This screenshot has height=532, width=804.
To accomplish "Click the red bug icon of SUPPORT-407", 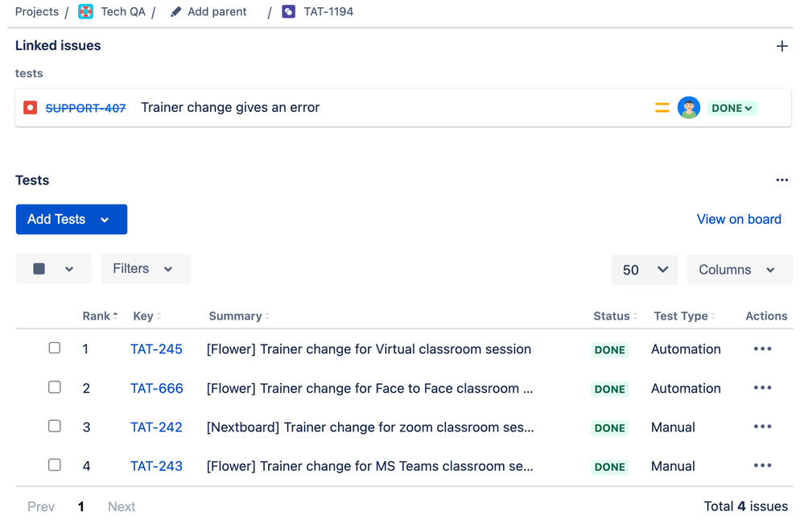I will [31, 108].
